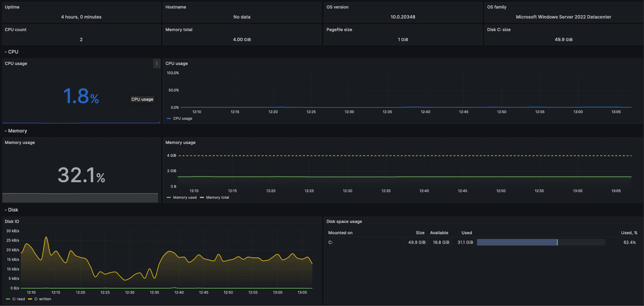This screenshot has height=306, width=644.
Task: Toggle the Memory total legend entry
Action: (217, 197)
